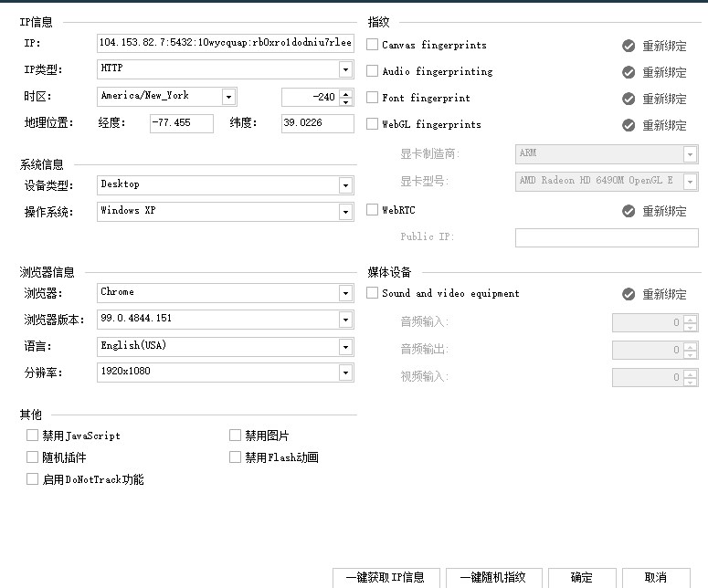Decrease 音频输入 value with down arrow
Screen dimensions: 708x588
coord(690,327)
